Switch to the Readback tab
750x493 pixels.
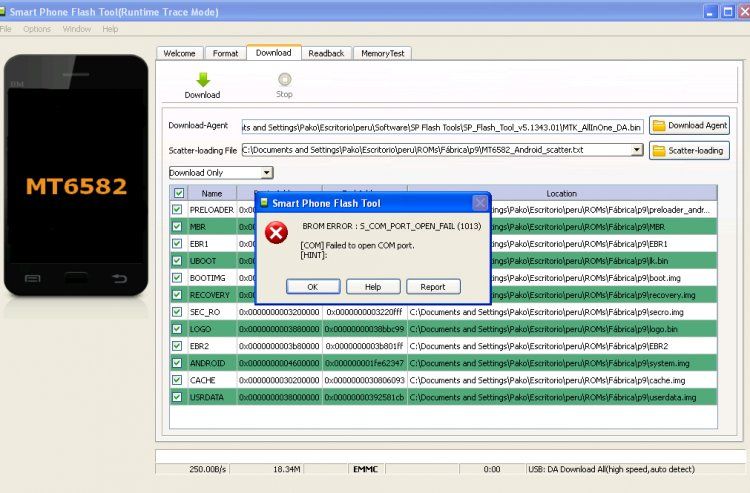(326, 54)
